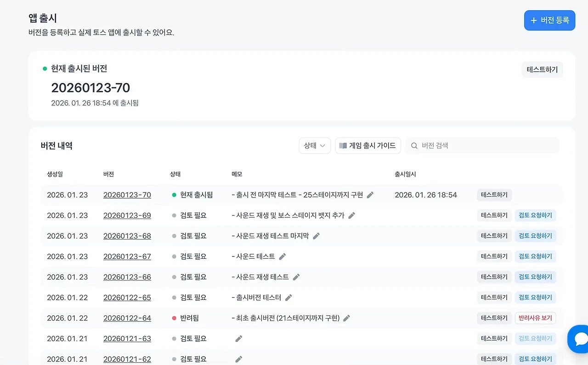The width and height of the screenshot is (588, 365).
Task: Click release date '2026. 01. 26 18:54' cell
Action: pyautogui.click(x=426, y=195)
